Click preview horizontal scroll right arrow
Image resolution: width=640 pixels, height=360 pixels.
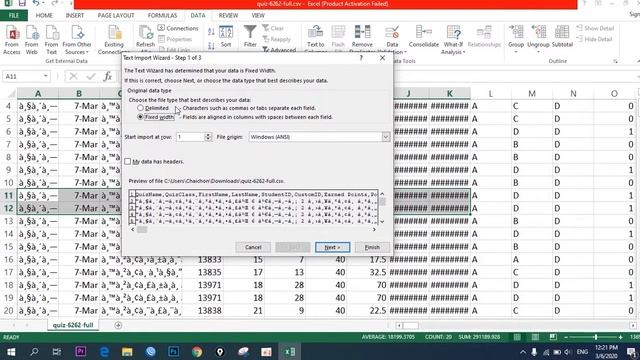point(374,230)
